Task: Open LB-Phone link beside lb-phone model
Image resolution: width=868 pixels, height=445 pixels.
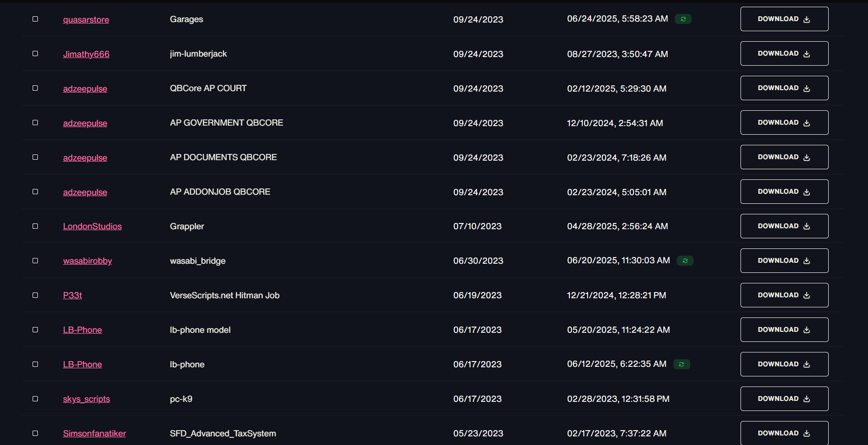Action: [82, 330]
